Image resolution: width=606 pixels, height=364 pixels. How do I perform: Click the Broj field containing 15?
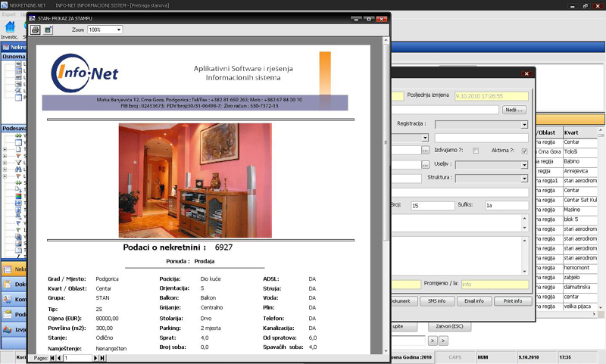click(x=433, y=206)
